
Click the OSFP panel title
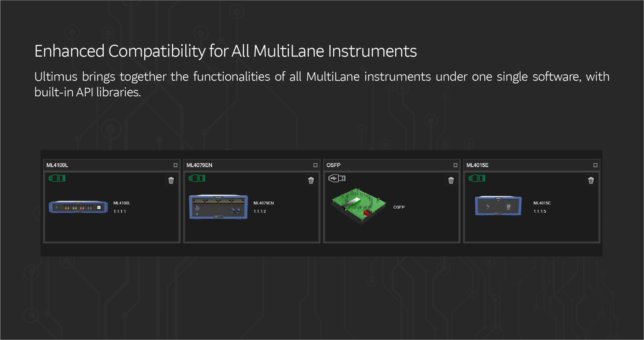(x=333, y=165)
